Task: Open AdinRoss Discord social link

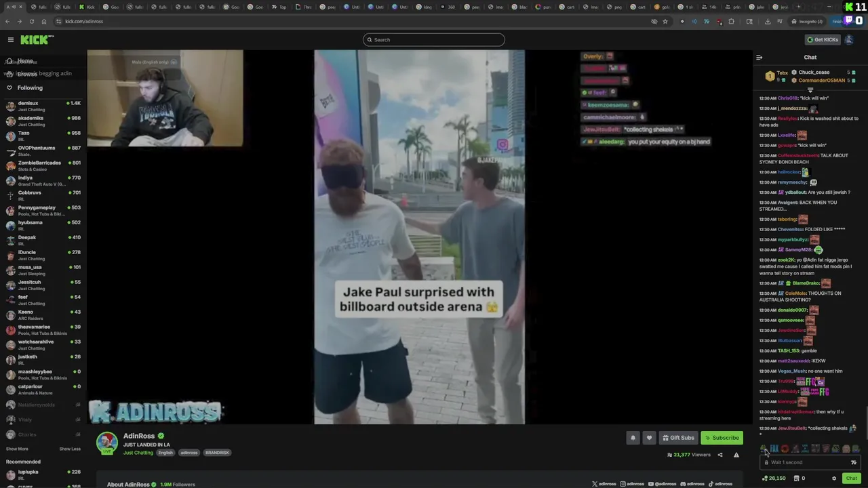Action: point(692,484)
